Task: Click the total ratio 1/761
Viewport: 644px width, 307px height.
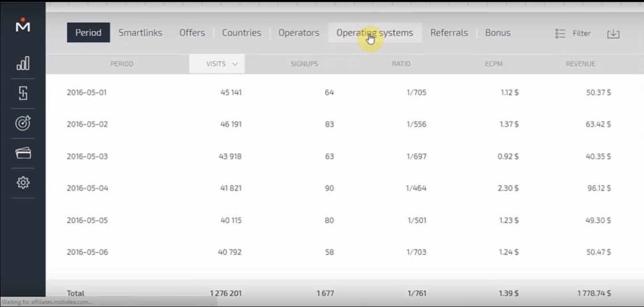Action: 417,293
